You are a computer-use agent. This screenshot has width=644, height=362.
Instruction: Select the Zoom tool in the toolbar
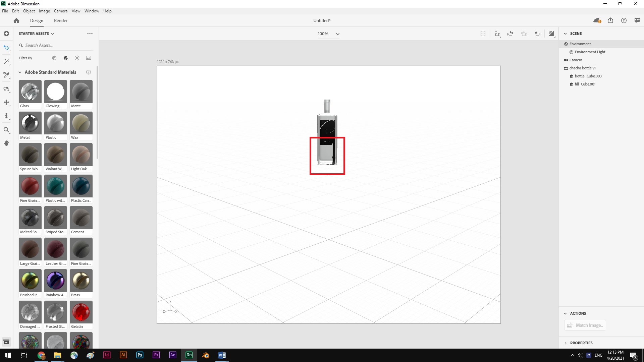[x=7, y=130]
